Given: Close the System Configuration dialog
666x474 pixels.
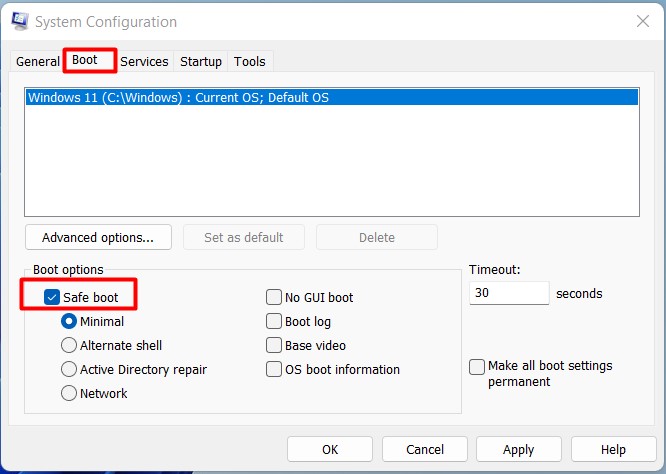Looking at the screenshot, I should pos(641,21).
